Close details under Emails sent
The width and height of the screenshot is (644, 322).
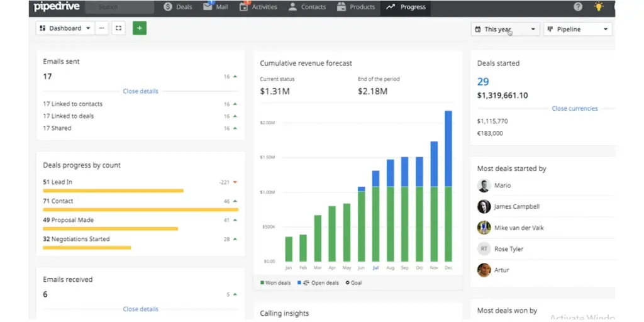click(140, 91)
